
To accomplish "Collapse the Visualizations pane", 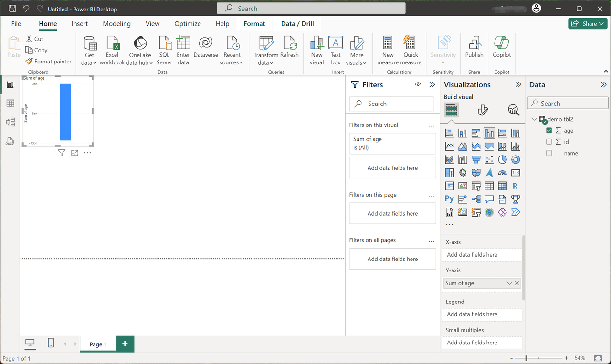I will point(518,85).
